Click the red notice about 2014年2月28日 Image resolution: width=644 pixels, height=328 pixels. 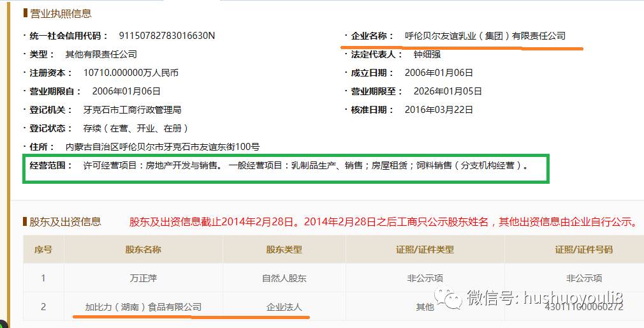pos(385,222)
